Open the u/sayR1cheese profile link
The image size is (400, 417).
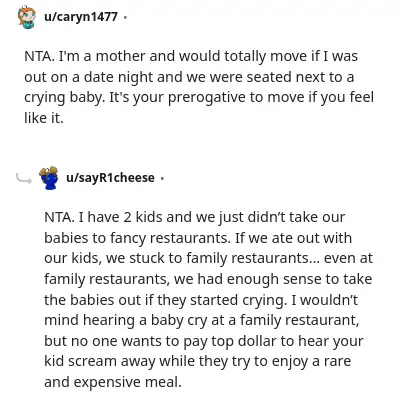coord(110,178)
